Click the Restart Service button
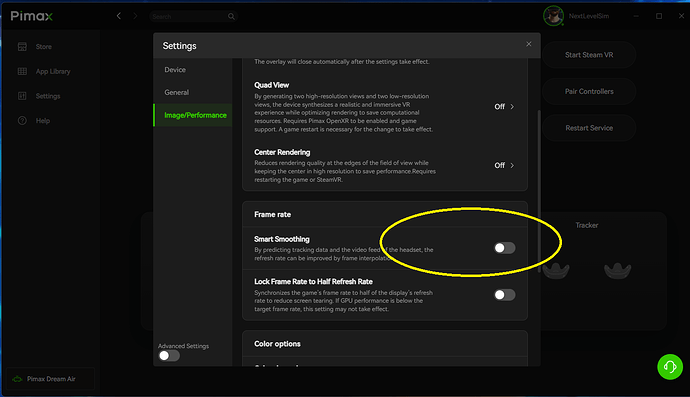Image resolution: width=690 pixels, height=397 pixels. 589,128
